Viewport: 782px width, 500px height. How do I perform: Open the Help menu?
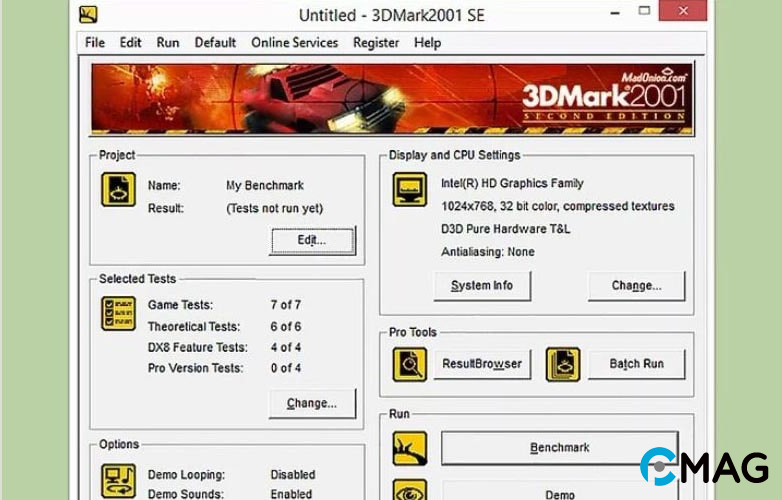pos(427,43)
